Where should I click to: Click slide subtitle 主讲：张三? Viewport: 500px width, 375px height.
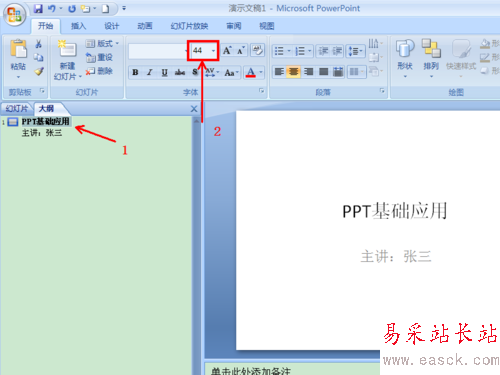(396, 257)
